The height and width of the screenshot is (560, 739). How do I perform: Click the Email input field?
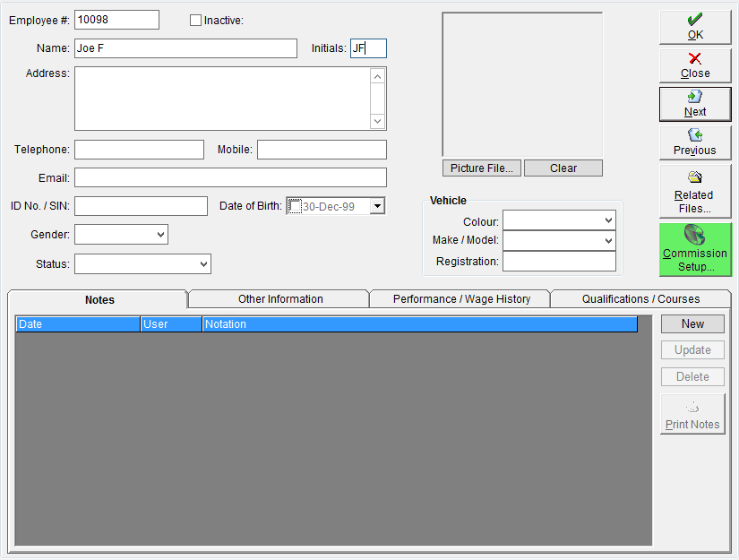tap(230, 177)
